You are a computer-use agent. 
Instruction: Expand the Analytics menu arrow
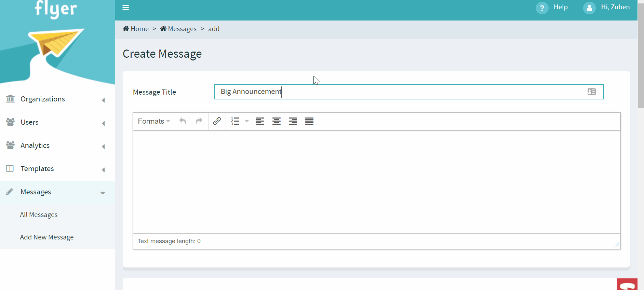[103, 147]
